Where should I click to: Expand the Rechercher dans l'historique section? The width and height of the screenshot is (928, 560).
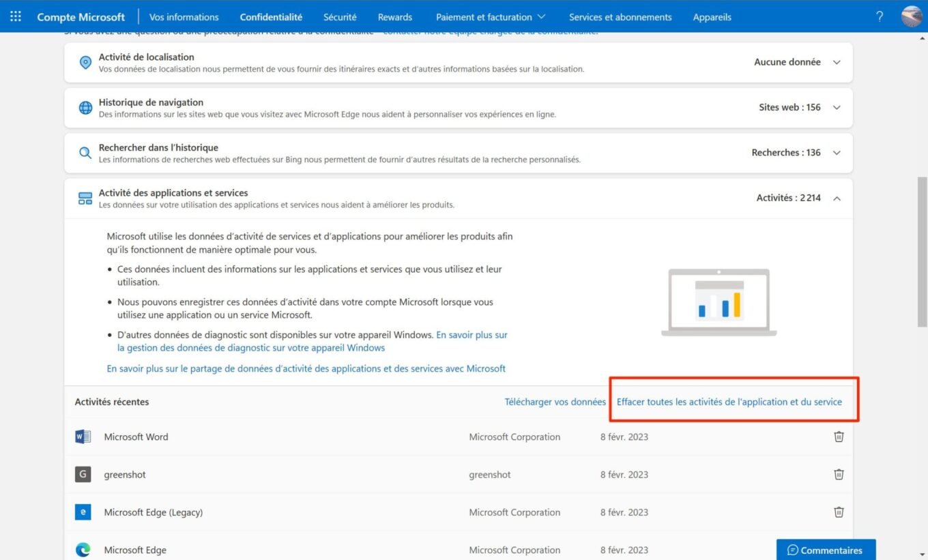click(x=837, y=153)
